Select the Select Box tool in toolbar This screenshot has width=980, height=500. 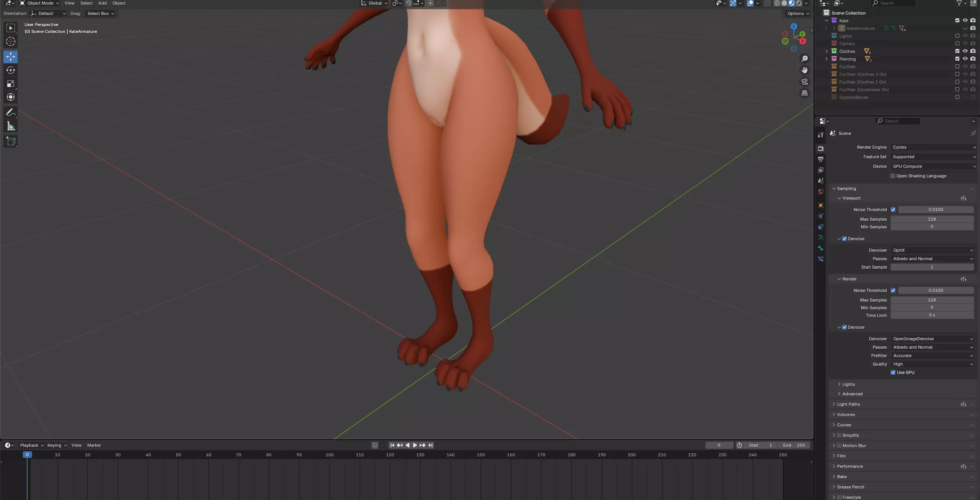click(x=11, y=28)
